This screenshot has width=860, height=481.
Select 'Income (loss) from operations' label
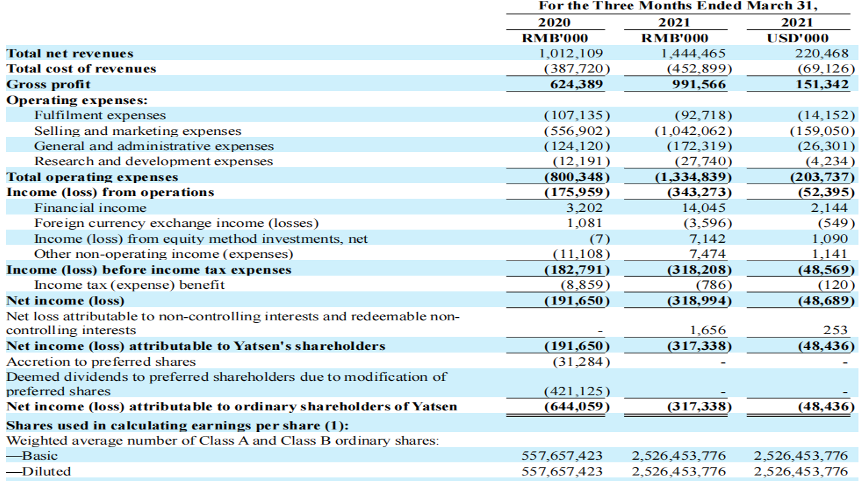point(110,193)
